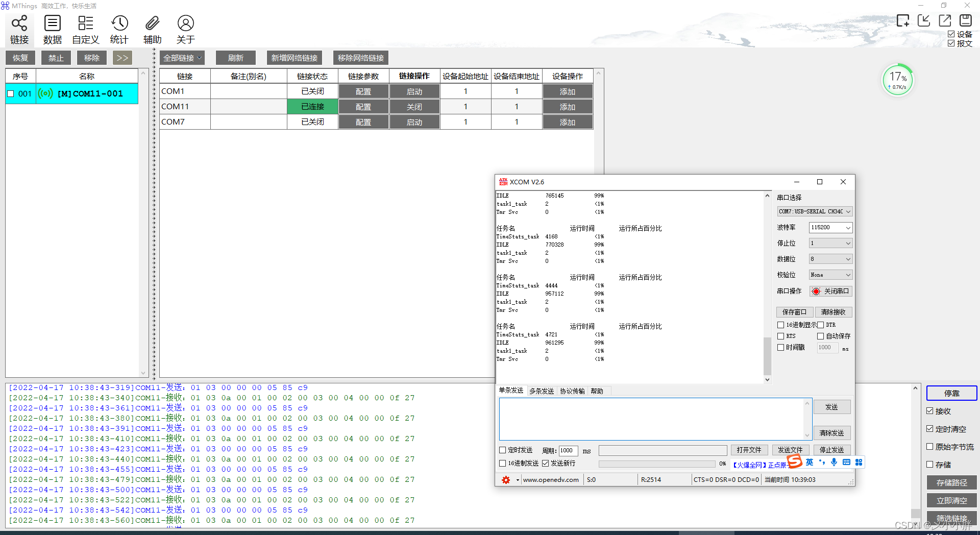Open the 辅助 (Assist) paperclip icon
The height and width of the screenshot is (535, 980).
[x=152, y=30]
